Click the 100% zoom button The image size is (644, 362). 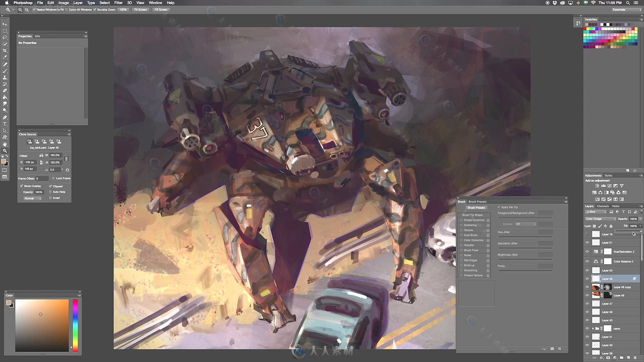123,10
